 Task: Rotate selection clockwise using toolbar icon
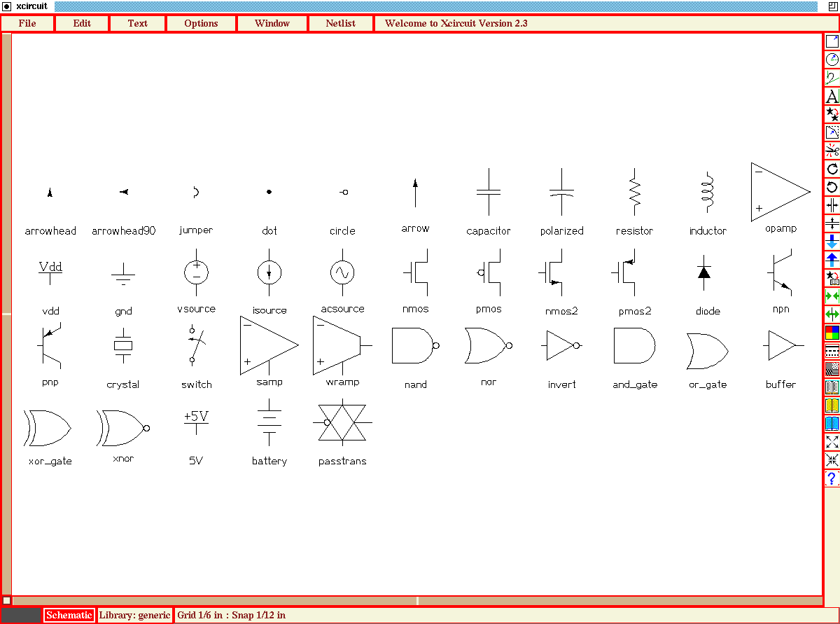coord(832,169)
